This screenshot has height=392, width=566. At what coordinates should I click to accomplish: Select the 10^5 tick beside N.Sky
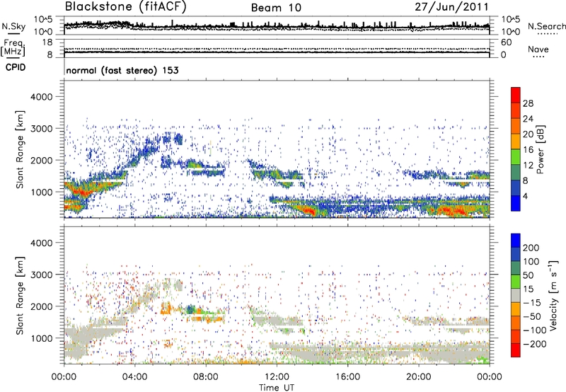pyautogui.click(x=43, y=19)
